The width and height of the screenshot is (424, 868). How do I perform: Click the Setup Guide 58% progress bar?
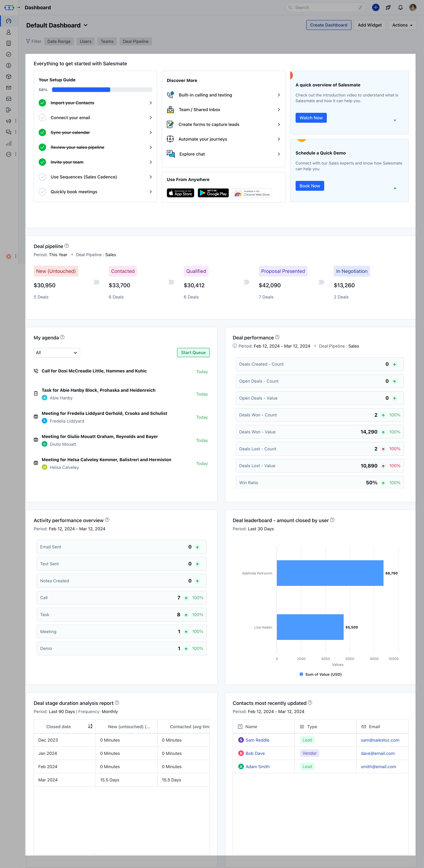(x=102, y=90)
